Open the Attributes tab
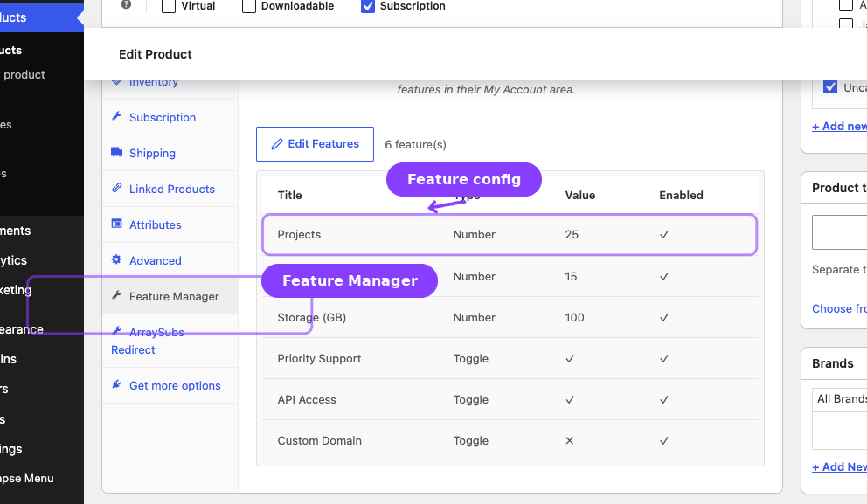Viewport: 867px width, 504px height. (170, 224)
